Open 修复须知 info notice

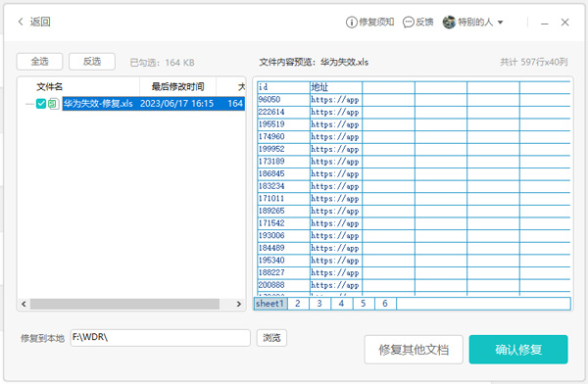pos(369,23)
